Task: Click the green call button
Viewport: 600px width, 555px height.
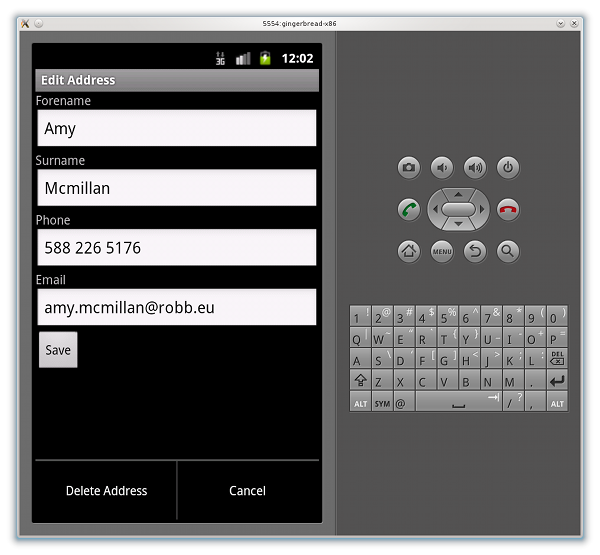Action: [409, 209]
